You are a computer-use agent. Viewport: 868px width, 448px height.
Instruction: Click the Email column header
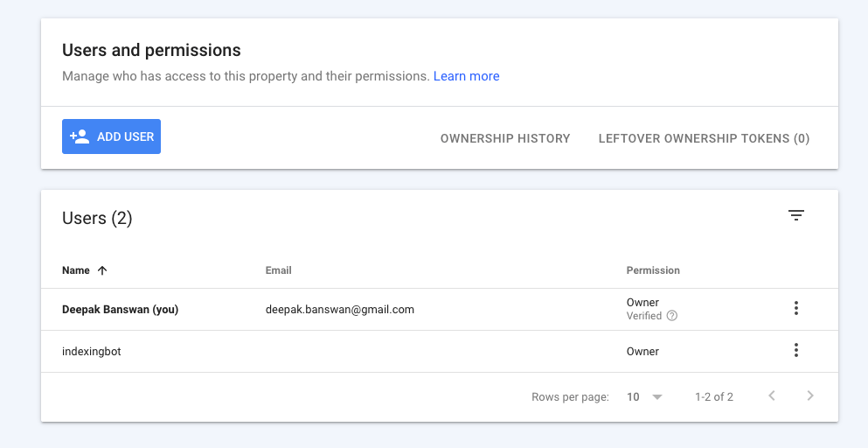pyautogui.click(x=279, y=270)
